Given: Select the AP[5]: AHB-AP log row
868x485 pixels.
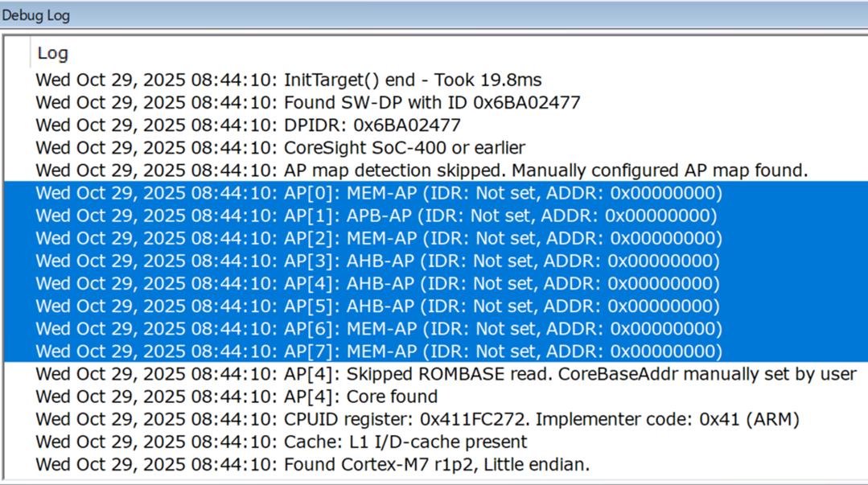Looking at the screenshot, I should tap(377, 306).
